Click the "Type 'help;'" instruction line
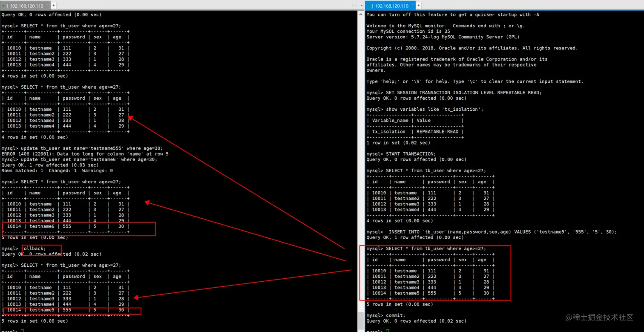Screen dimensions: 644x332 click(475, 81)
